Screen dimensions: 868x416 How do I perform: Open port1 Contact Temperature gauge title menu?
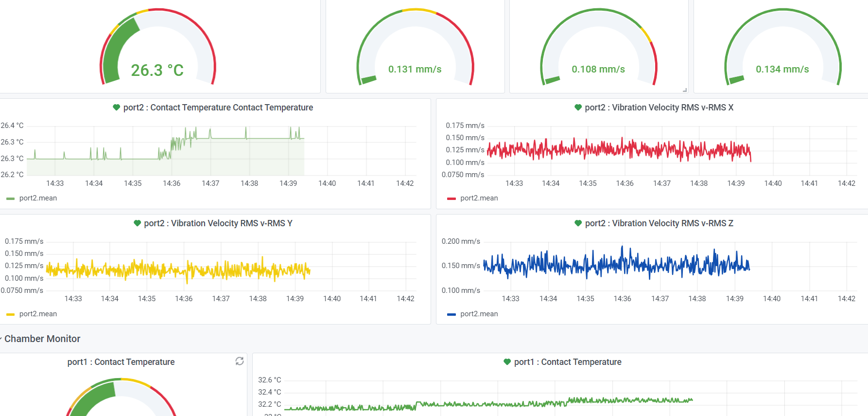point(121,362)
